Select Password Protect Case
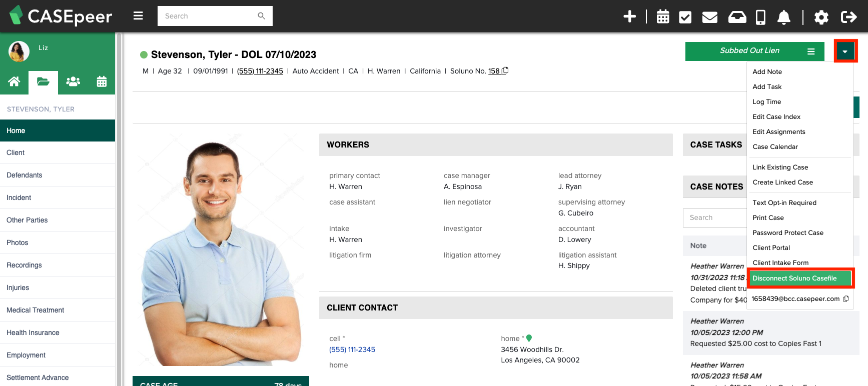This screenshot has height=386, width=868. pyautogui.click(x=788, y=232)
